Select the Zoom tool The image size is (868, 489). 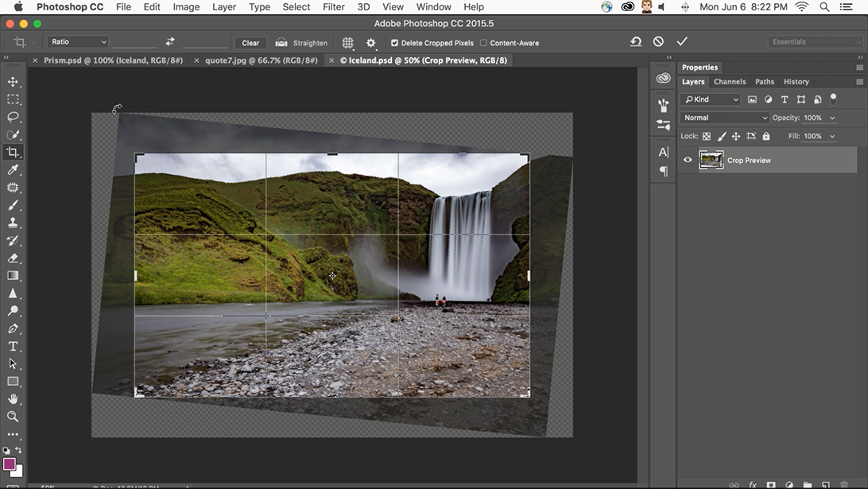click(13, 417)
